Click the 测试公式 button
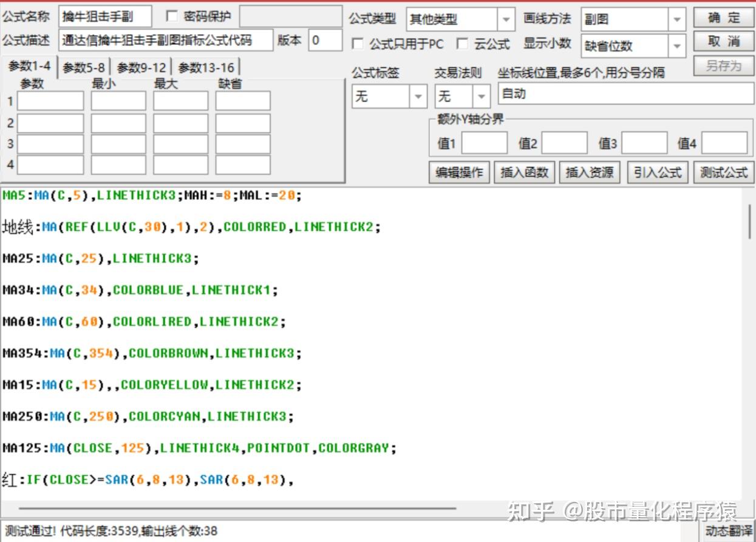756x542 pixels. click(x=724, y=172)
